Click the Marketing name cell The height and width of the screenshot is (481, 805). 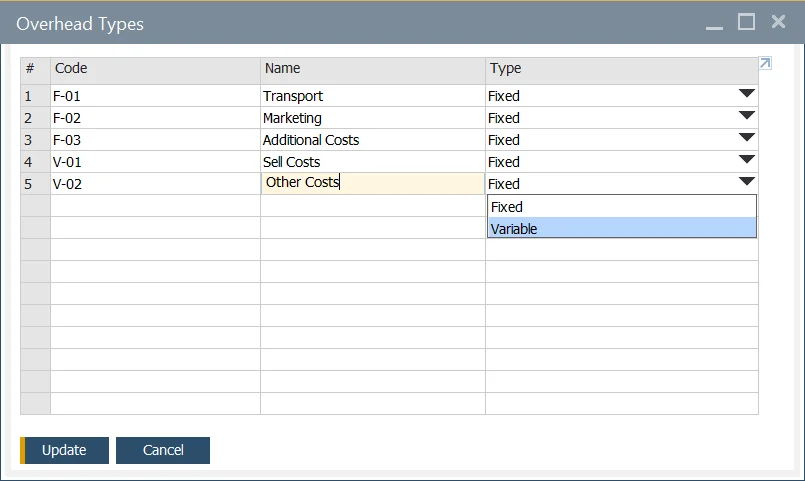(x=372, y=118)
